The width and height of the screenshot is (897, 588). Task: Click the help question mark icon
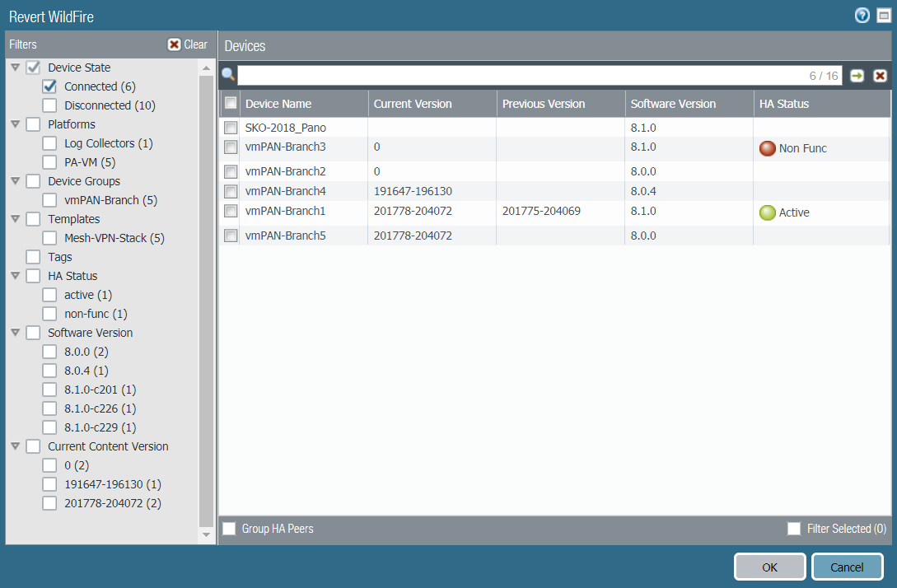tap(862, 16)
